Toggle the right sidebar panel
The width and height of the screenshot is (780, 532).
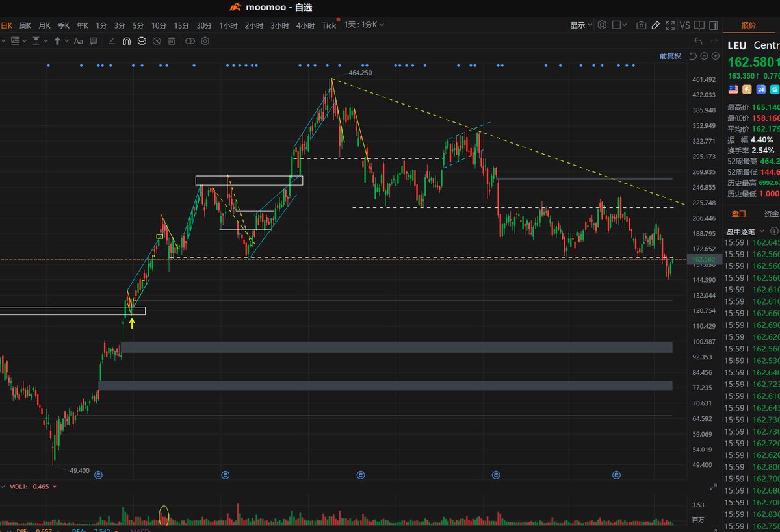713,25
